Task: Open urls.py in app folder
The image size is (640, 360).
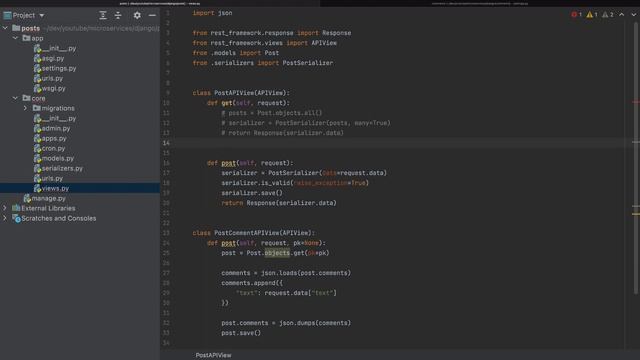Action: coord(48,78)
